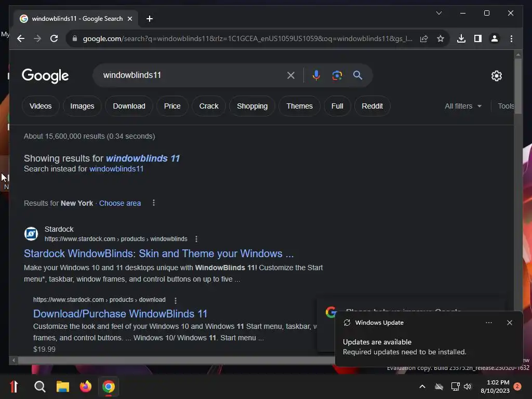Open File Explorer from taskbar
The image size is (532, 399).
pos(63,387)
